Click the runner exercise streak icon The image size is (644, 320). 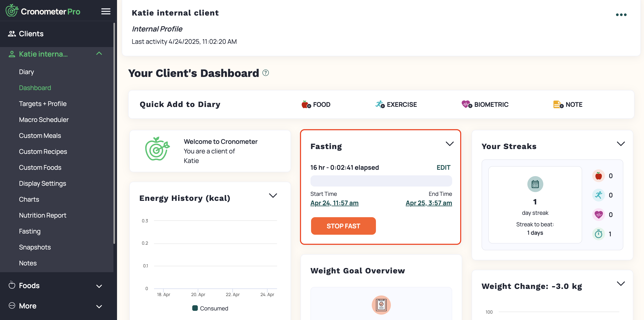[598, 195]
